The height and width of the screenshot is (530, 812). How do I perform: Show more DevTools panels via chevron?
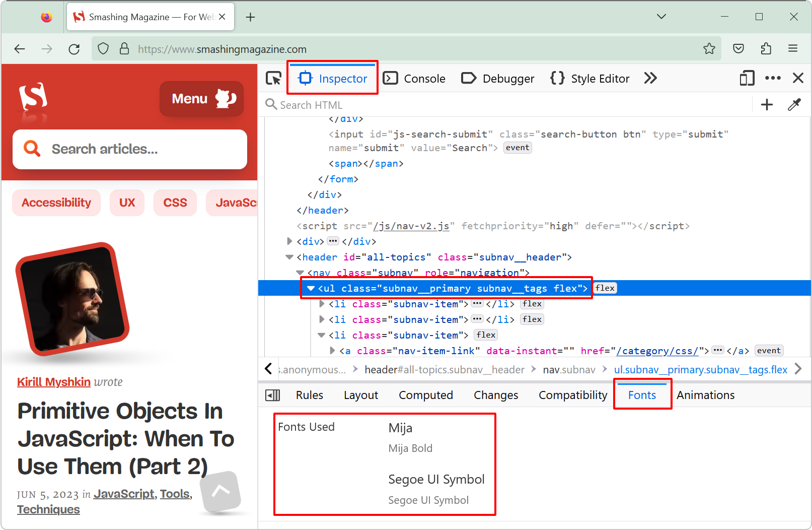[650, 78]
